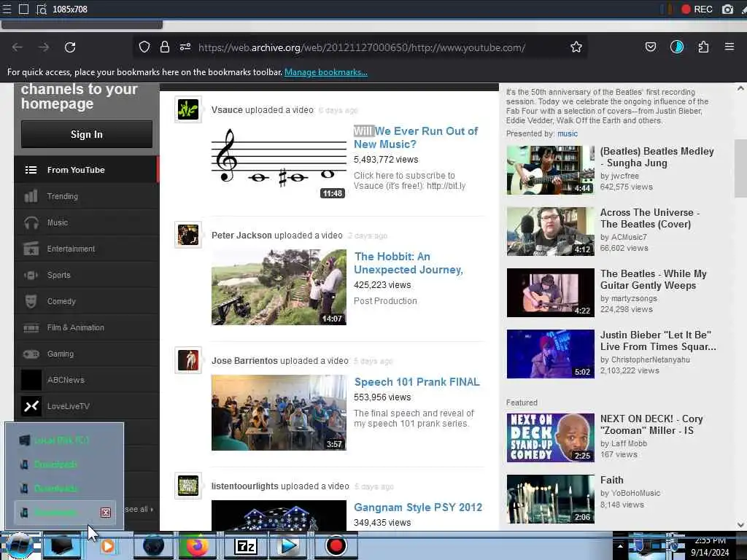Open the dark globe app in taskbar
This screenshot has width=747, height=560.
(153, 545)
